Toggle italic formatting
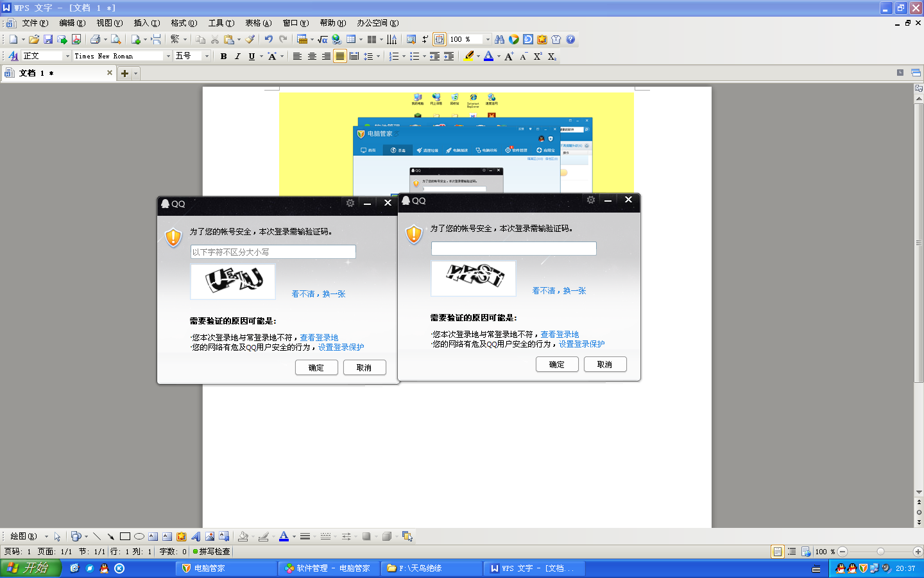924x578 pixels. click(x=237, y=57)
